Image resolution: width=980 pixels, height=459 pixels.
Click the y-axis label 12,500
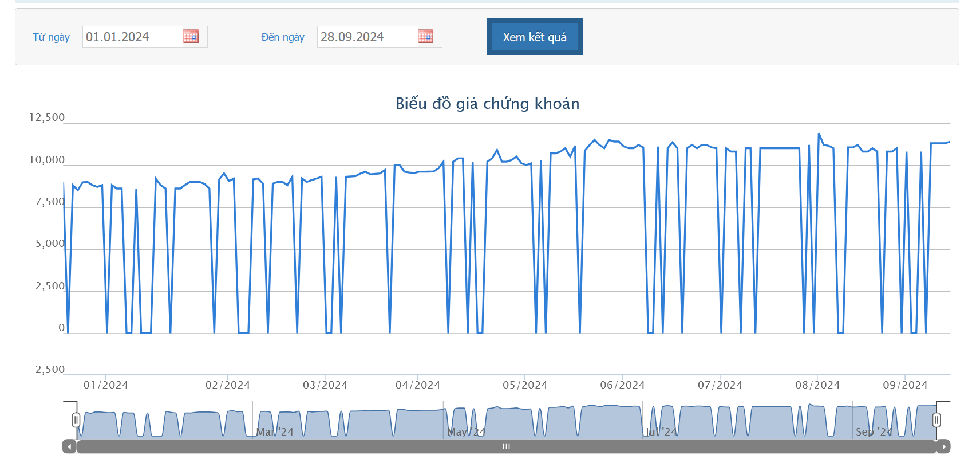(47, 117)
